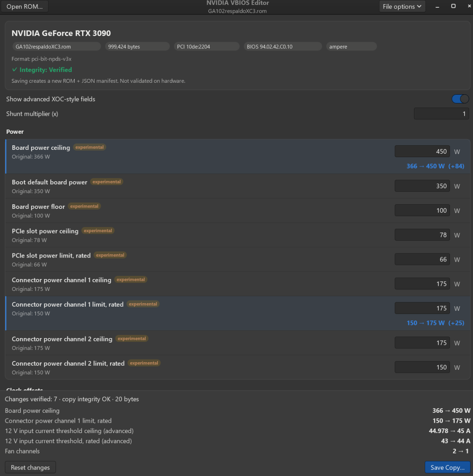Maximize the NVIDIA VBIOS Editor window
Screen dimensions: 473x476
(453, 7)
